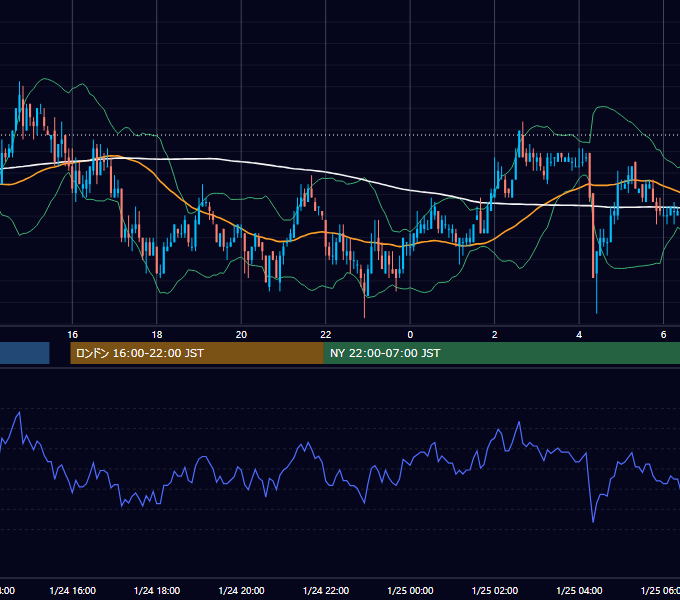
Task: Click the hour label 6 on the upper chart axis
Action: coord(664,334)
